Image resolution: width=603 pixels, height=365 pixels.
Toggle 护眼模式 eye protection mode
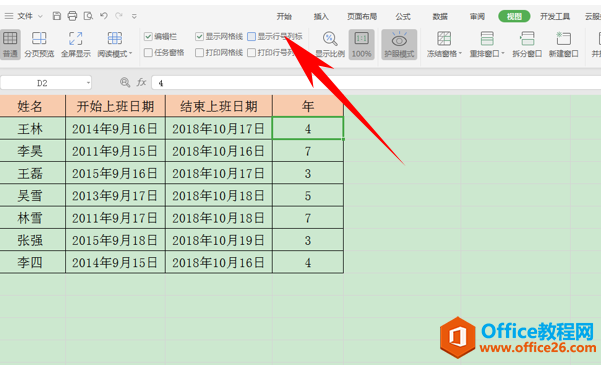(x=399, y=45)
